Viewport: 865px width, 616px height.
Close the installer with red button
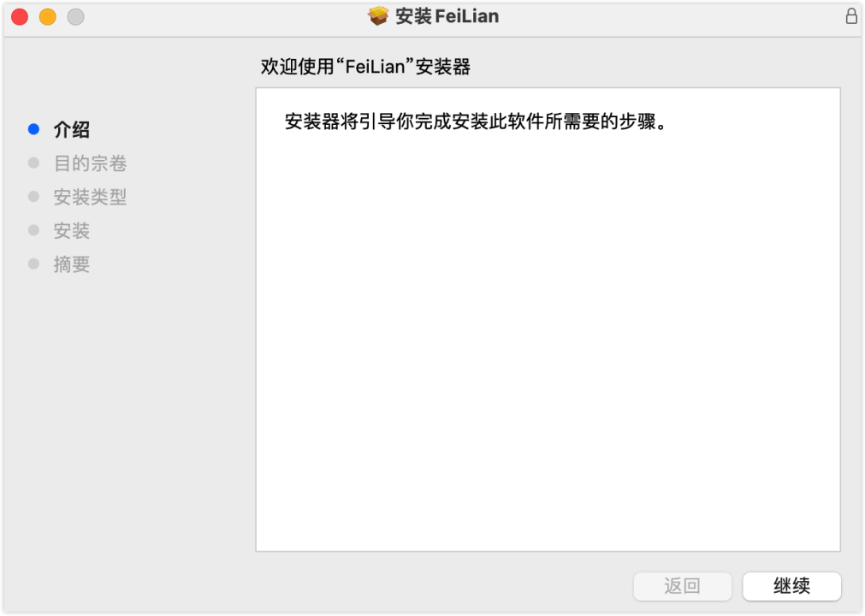20,17
